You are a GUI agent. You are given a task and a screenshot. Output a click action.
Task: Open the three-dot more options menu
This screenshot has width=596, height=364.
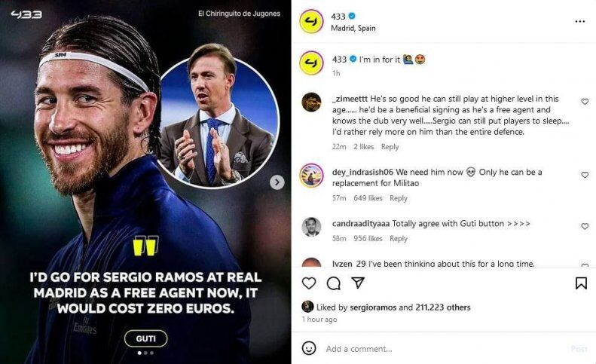tap(579, 22)
